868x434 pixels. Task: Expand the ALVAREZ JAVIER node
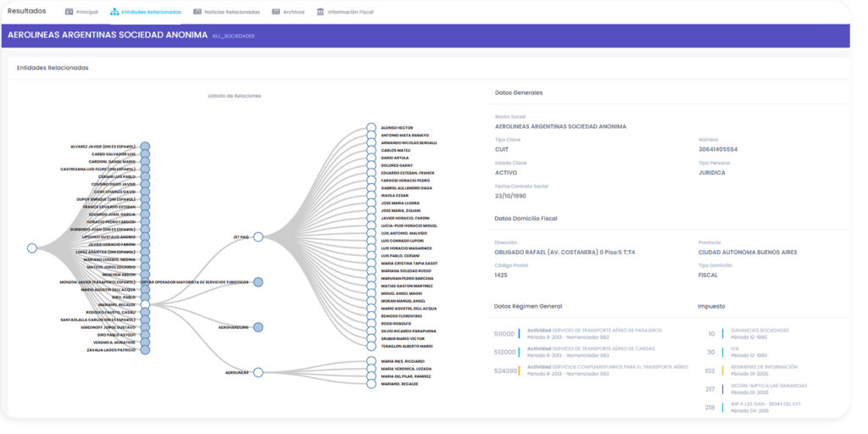145,146
